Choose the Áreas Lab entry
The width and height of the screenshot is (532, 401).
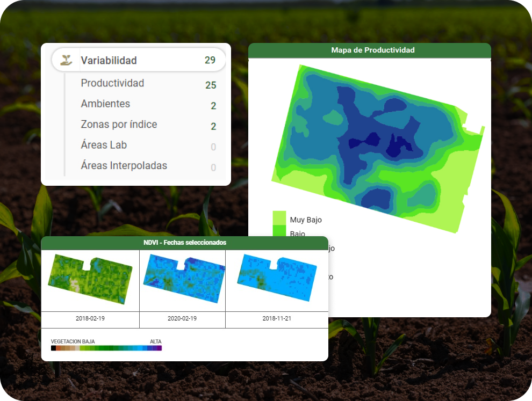104,145
